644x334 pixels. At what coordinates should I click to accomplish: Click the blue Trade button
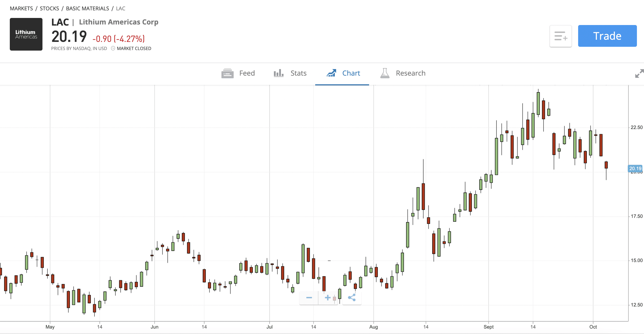(607, 36)
